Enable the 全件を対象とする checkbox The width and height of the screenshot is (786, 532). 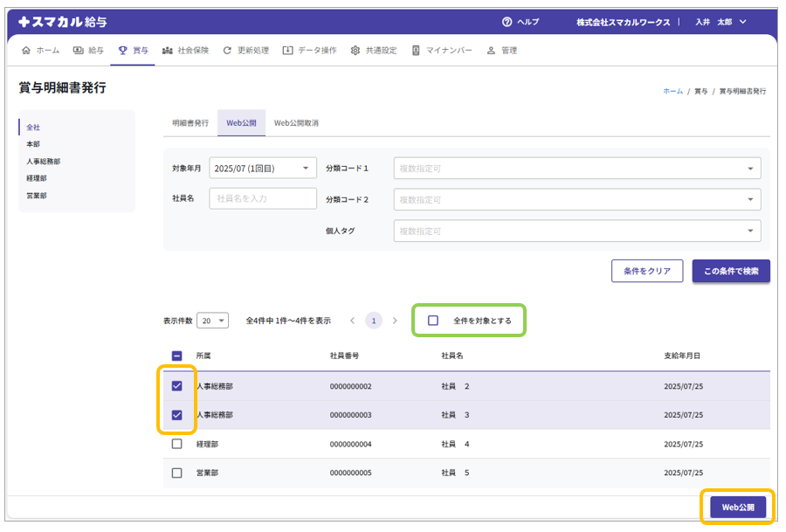[x=433, y=321]
